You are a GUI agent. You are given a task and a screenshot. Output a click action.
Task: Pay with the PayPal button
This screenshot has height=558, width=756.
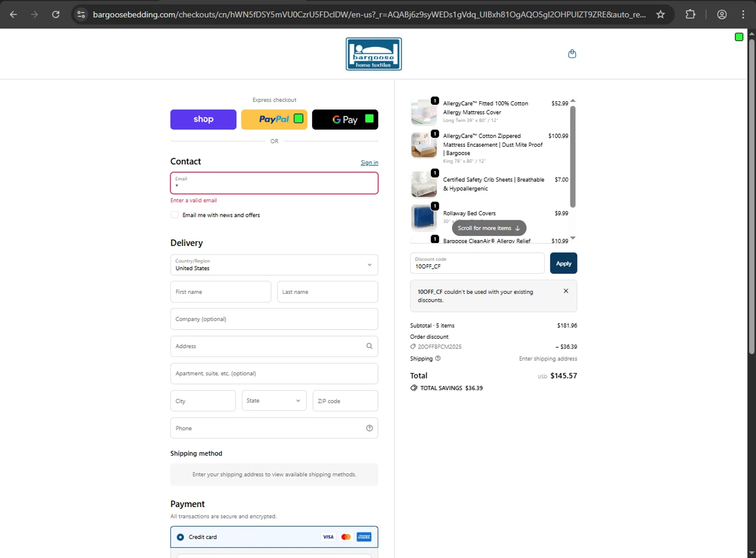(274, 119)
